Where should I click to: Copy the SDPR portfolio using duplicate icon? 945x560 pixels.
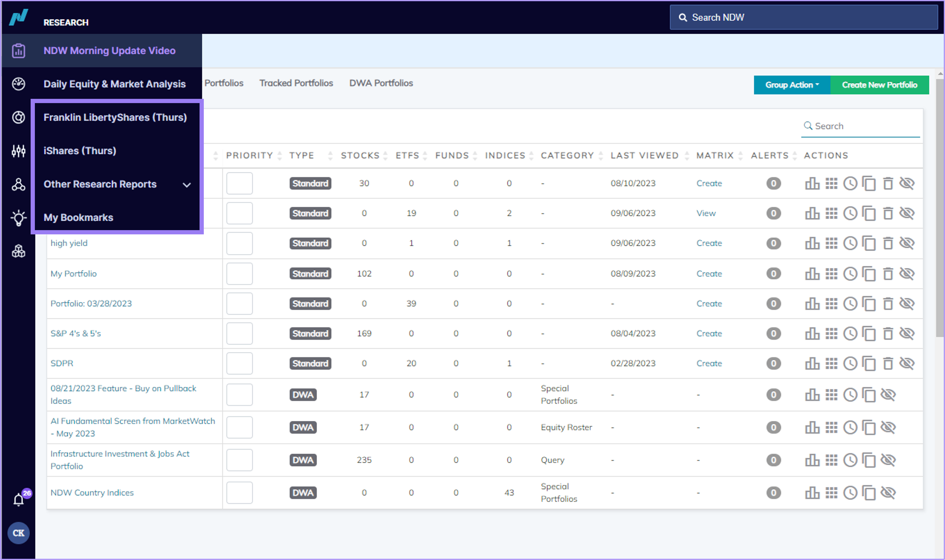869,364
